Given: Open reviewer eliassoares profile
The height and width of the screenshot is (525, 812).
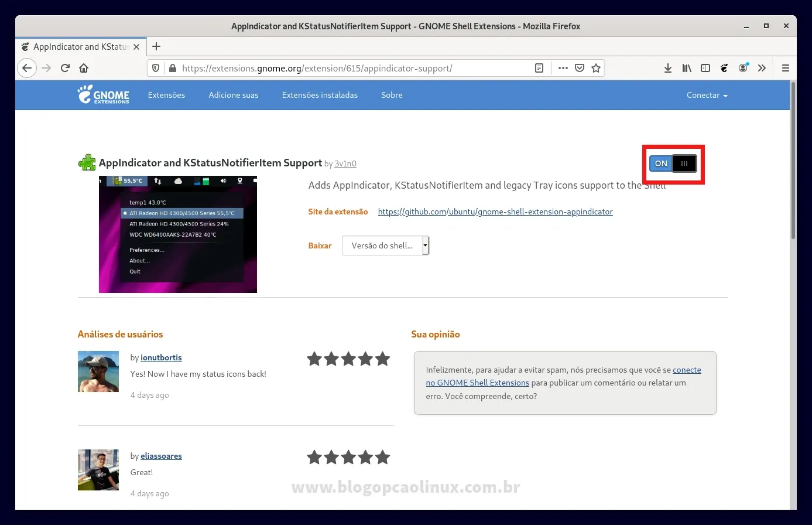Looking at the screenshot, I should point(161,456).
